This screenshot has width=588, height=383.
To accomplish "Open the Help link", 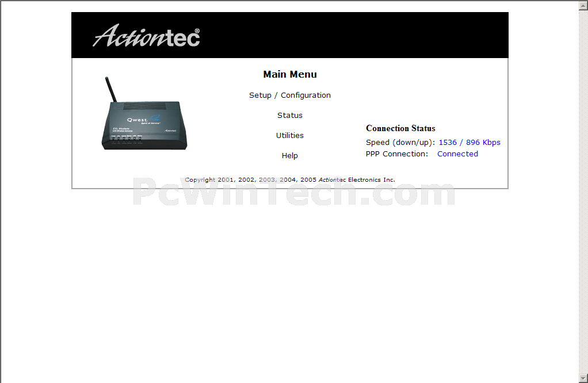I will tap(290, 155).
